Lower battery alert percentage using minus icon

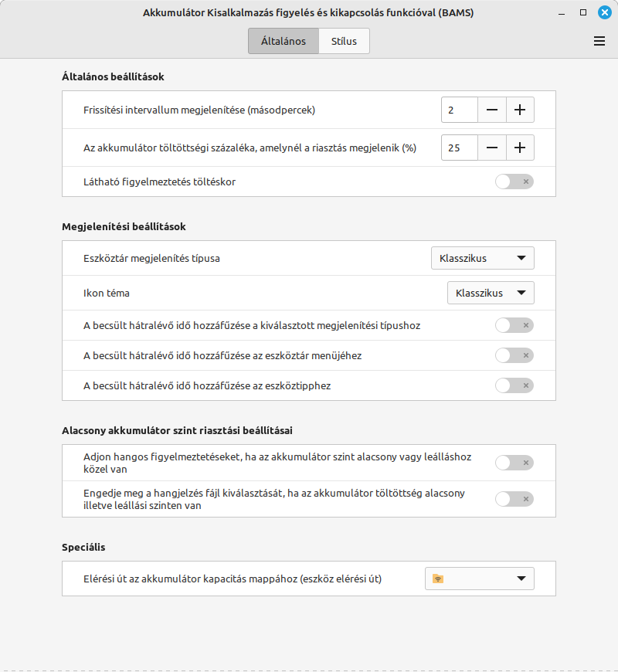click(x=491, y=148)
